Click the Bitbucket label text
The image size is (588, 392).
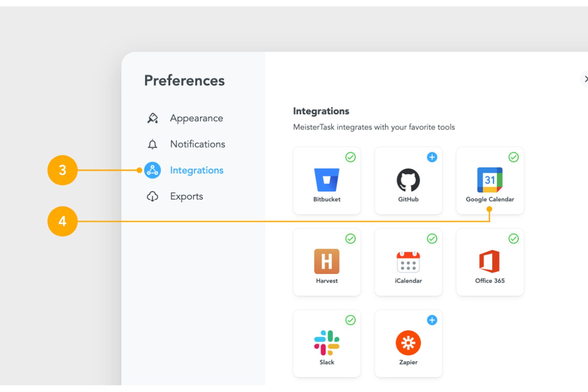point(327,199)
